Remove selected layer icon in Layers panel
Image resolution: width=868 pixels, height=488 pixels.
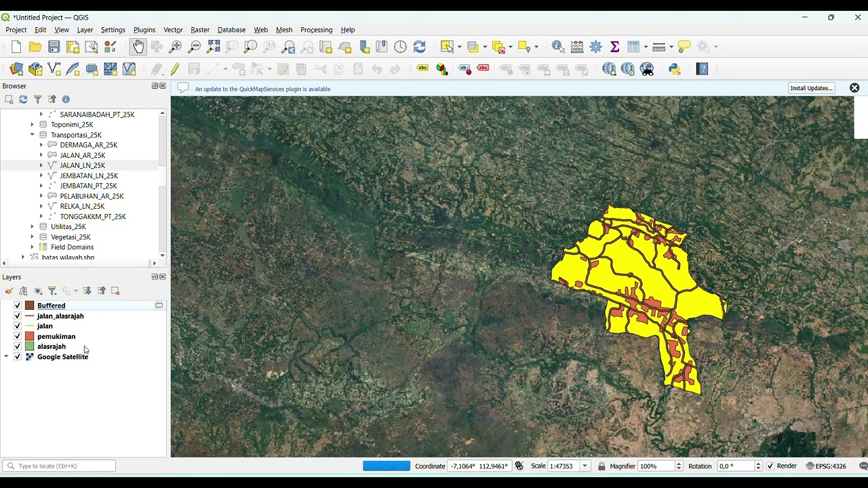(x=115, y=291)
